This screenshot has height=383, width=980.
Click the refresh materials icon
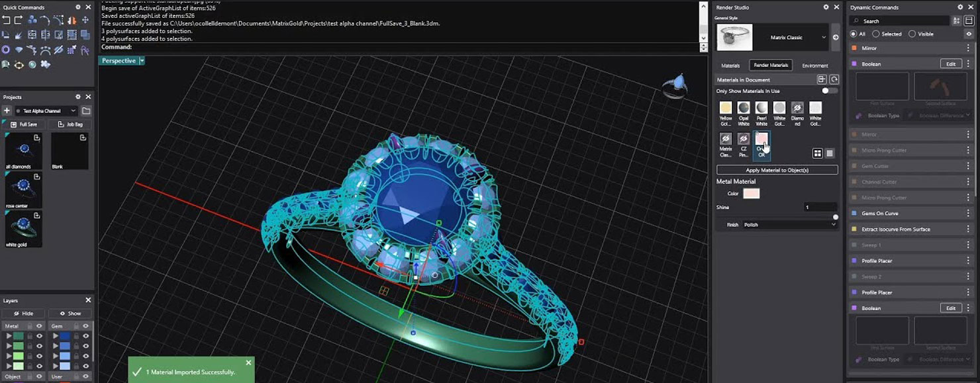[x=834, y=79]
